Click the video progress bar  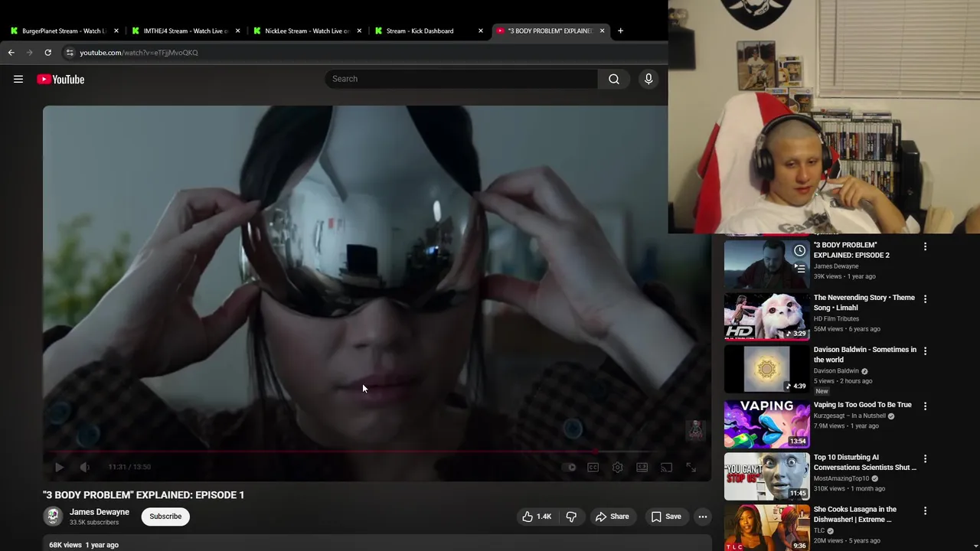[377, 452]
